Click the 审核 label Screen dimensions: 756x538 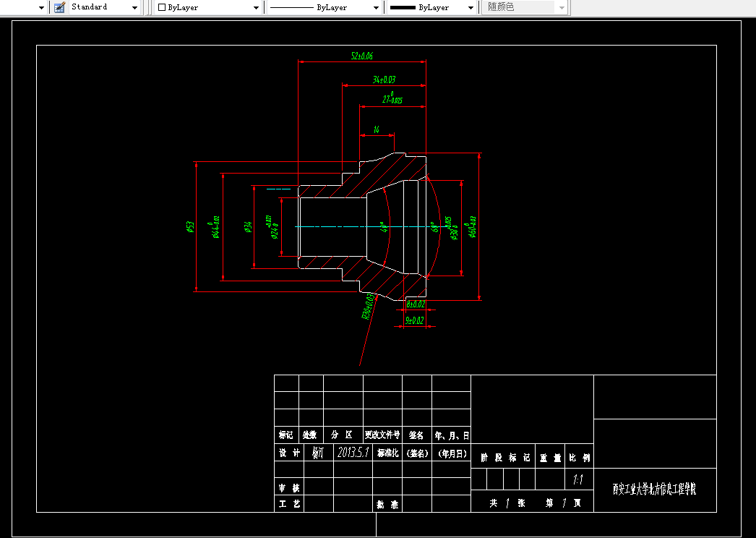click(x=289, y=488)
